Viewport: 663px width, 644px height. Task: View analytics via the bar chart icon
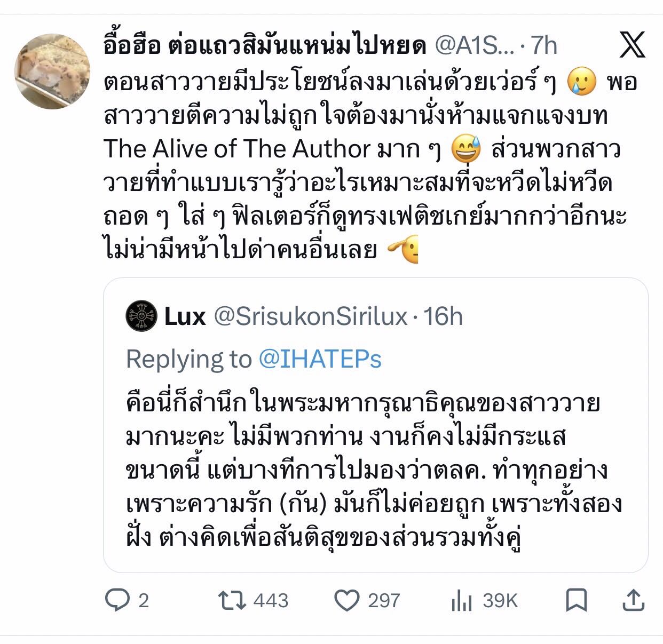(x=462, y=600)
